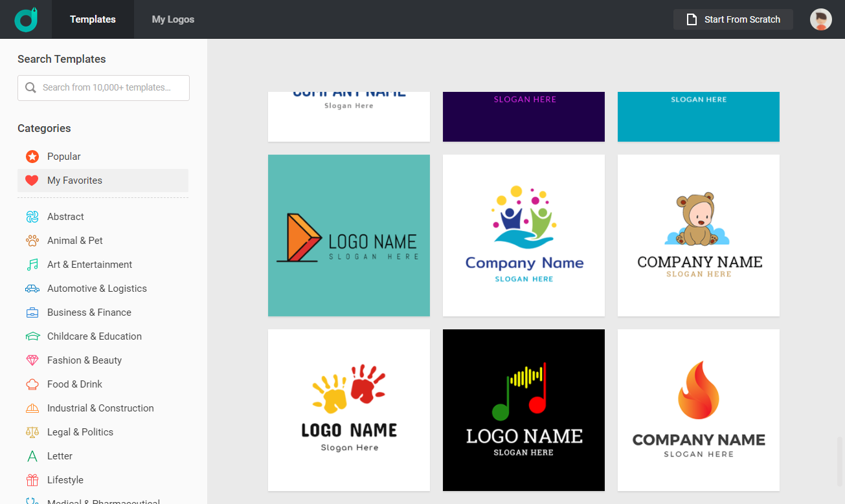Click the Animal & Pet paw icon
The width and height of the screenshot is (845, 504).
(x=32, y=241)
